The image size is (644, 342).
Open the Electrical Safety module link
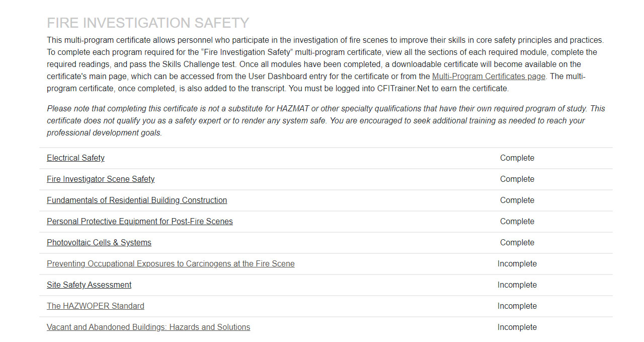(x=75, y=158)
